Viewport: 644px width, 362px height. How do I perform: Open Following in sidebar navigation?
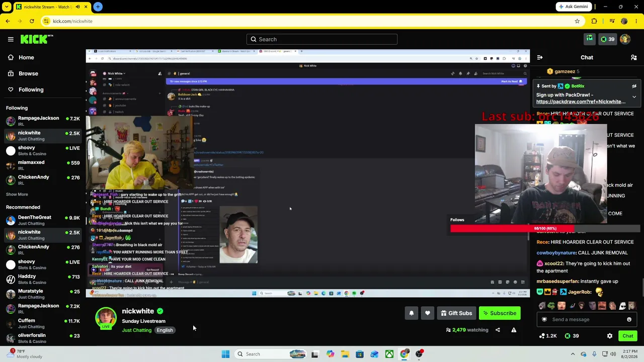click(43, 89)
